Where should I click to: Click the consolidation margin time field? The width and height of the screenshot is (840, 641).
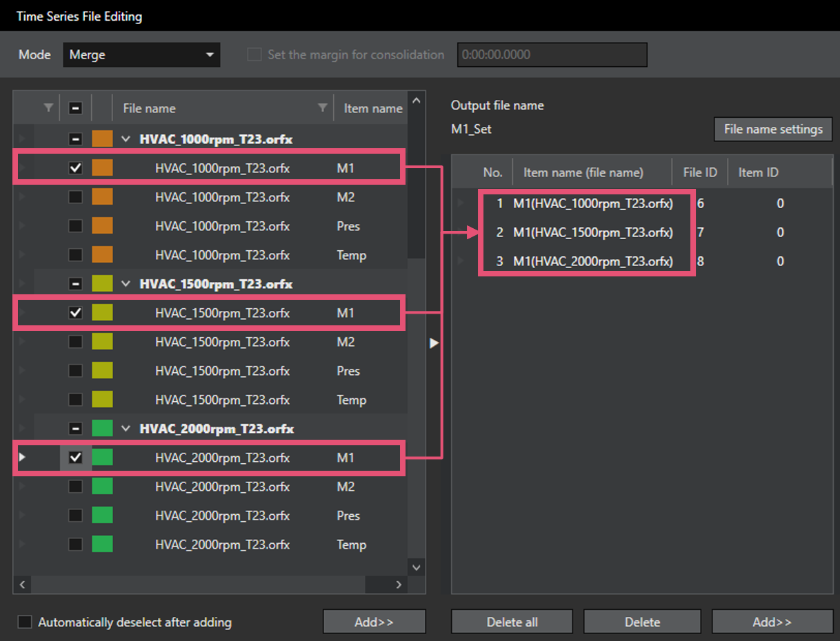click(552, 55)
